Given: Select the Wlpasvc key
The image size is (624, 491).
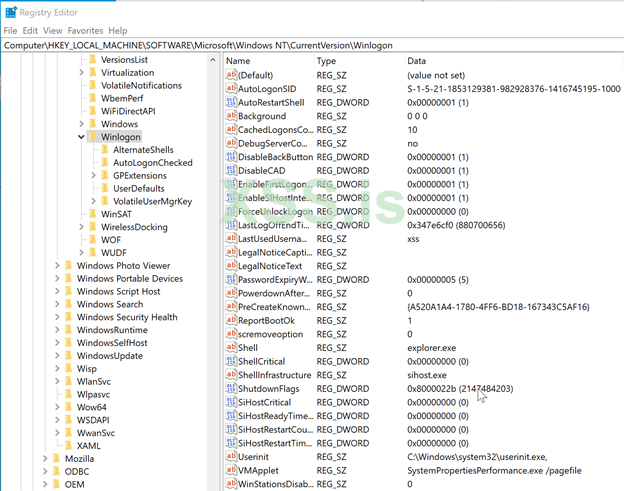Looking at the screenshot, I should point(94,394).
